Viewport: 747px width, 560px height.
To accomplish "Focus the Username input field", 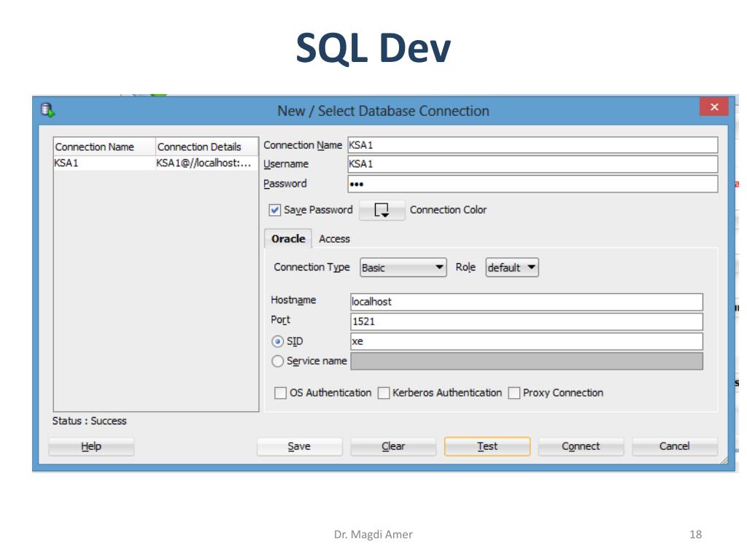I will (533, 164).
